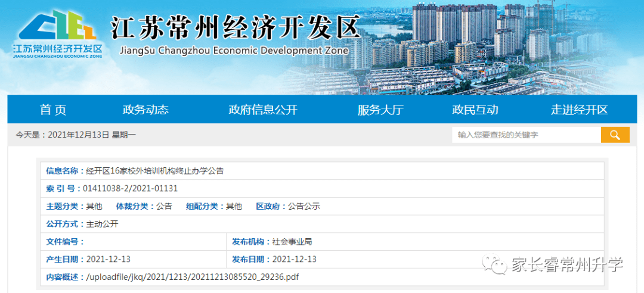
Task: Click the 江苏常州经济开发区 header title
Action: (236, 28)
